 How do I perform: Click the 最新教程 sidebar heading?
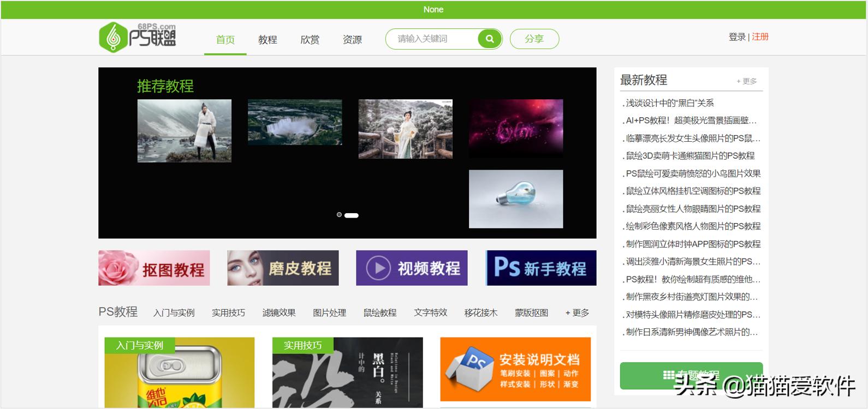click(644, 80)
